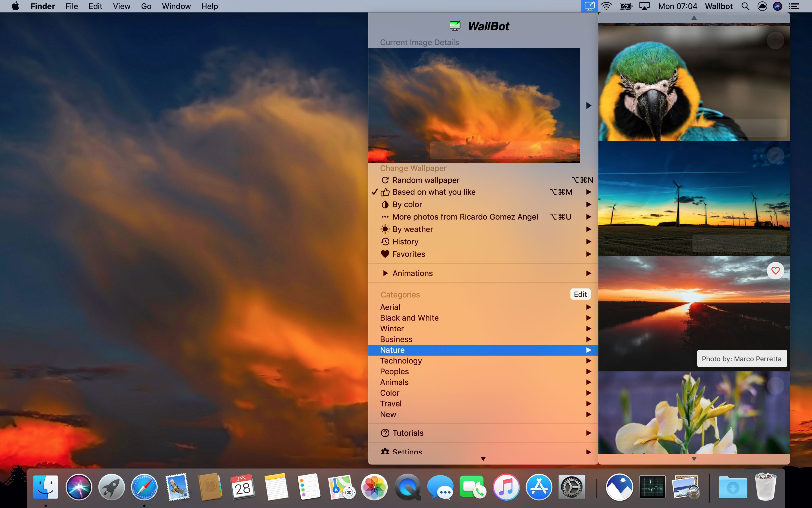Open the Peoples category
Screen dimensions: 812x508
tap(483, 372)
